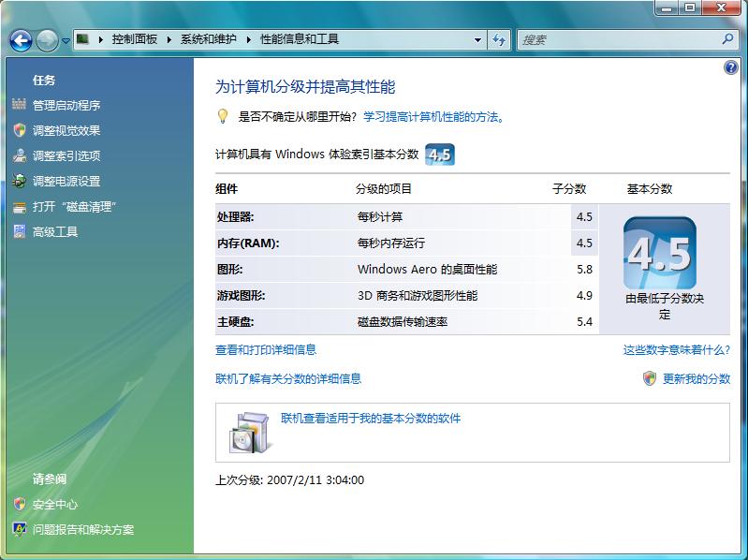Click the 管理启动程序 icon in task pane
Screen dimensions: 748x560
[x=19, y=104]
